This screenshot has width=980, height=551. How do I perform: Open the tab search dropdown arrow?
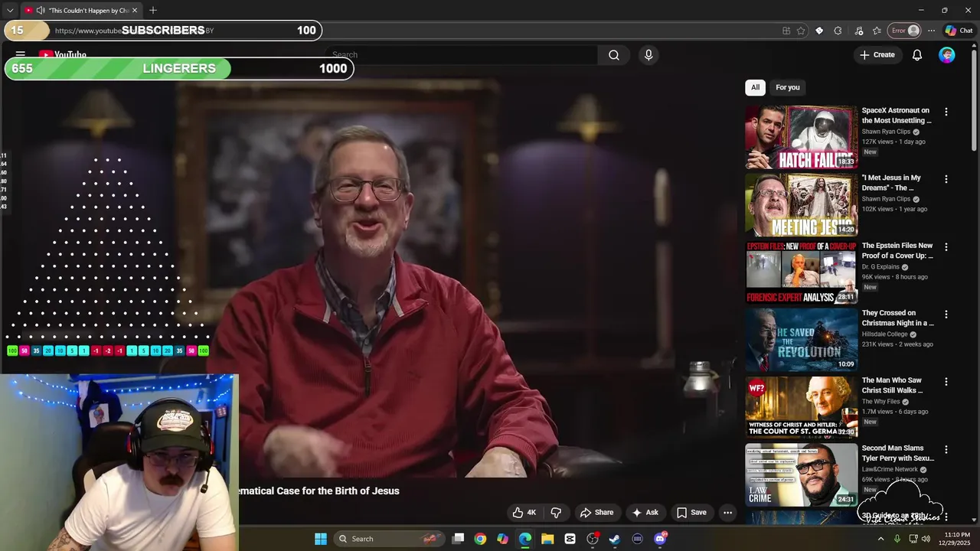10,11
